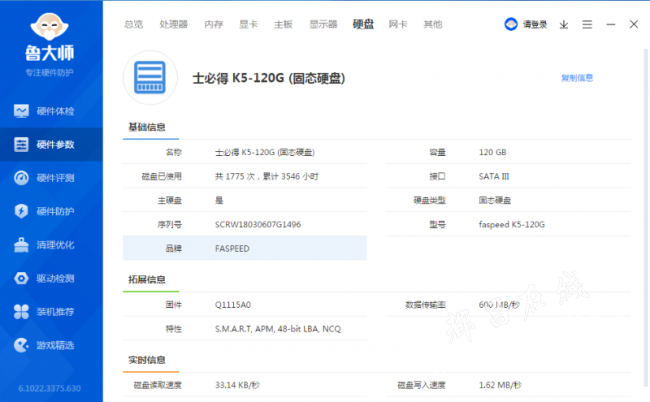Screen dimensions: 650x402
Task: Click the 基础信息 section header
Action: pyautogui.click(x=147, y=127)
